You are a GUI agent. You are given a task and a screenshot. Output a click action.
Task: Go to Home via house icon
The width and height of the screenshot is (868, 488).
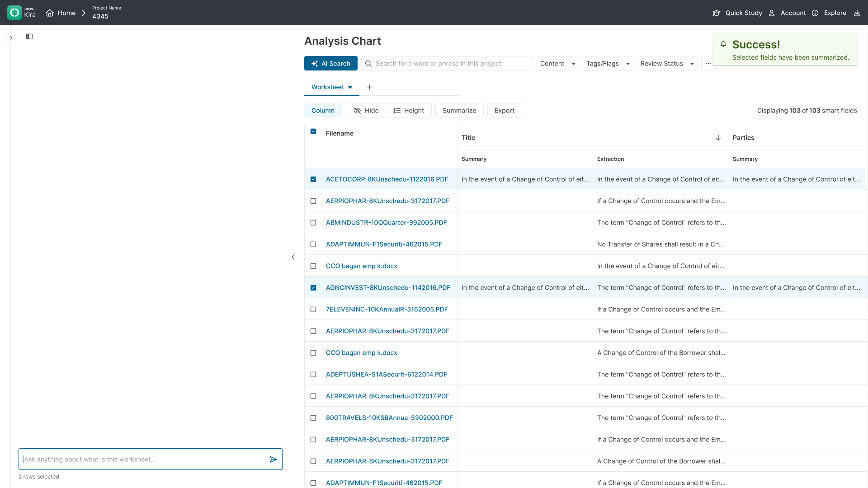tap(50, 13)
